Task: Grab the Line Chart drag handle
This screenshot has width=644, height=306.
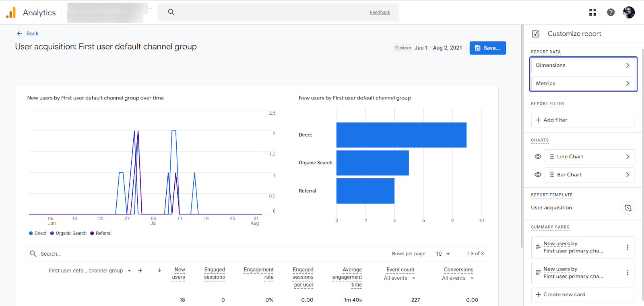Action: click(552, 157)
